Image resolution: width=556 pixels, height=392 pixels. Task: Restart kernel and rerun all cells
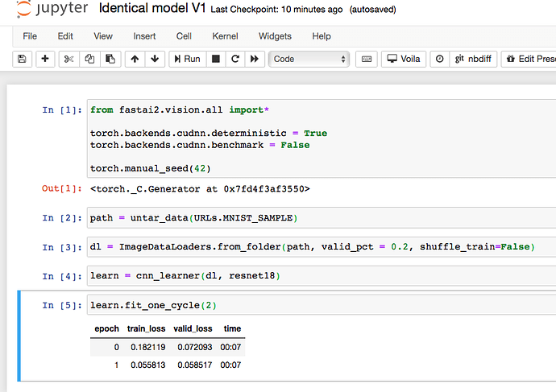tap(255, 59)
